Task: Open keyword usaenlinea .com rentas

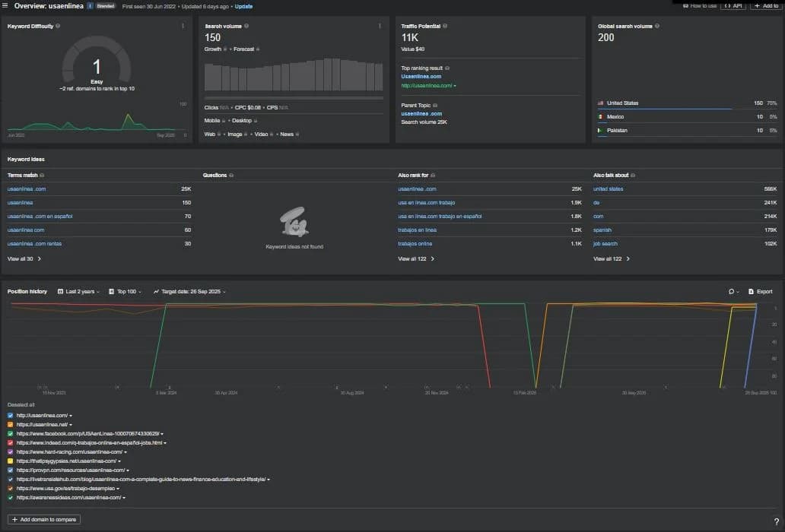Action: 34,244
